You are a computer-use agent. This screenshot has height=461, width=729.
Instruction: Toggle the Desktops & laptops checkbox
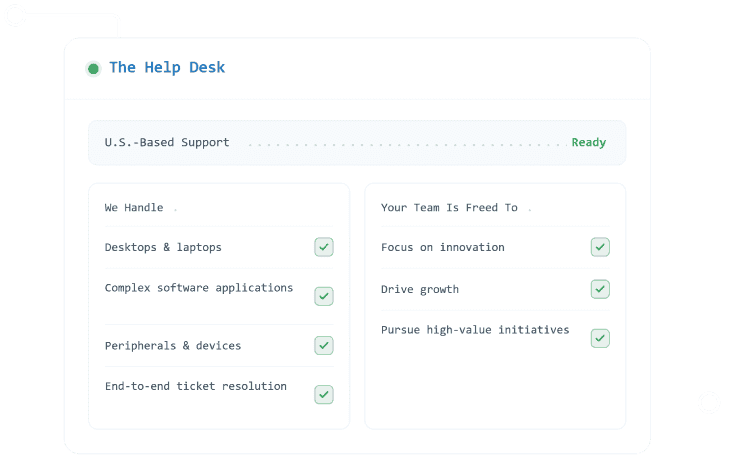click(x=324, y=247)
